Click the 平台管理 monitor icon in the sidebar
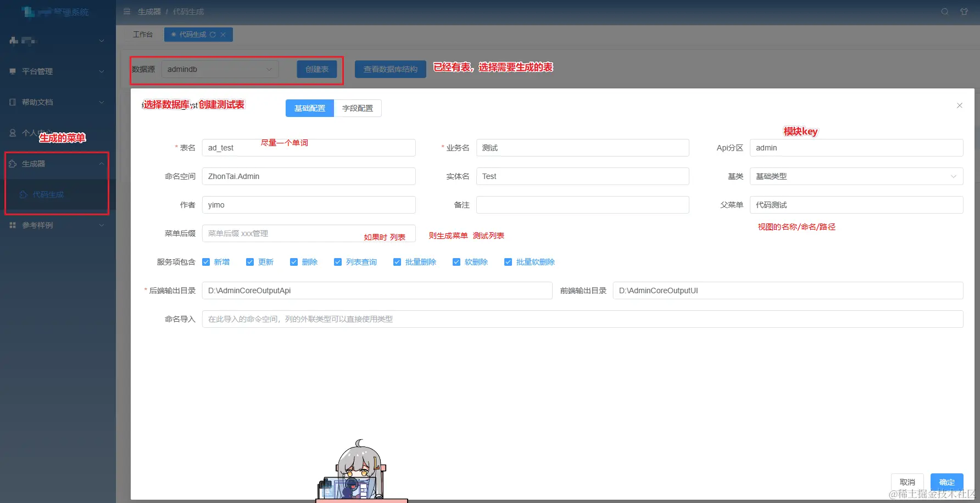980x503 pixels. coord(13,71)
